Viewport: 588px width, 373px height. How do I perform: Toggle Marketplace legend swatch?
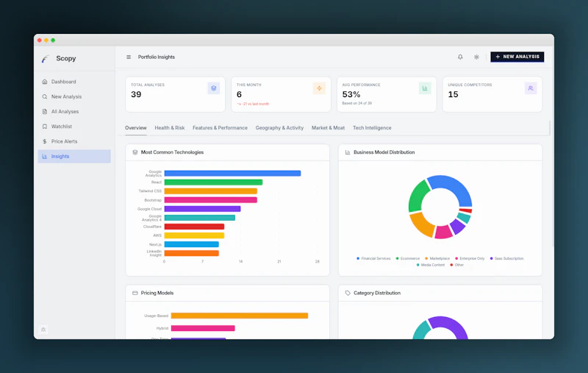pos(426,258)
